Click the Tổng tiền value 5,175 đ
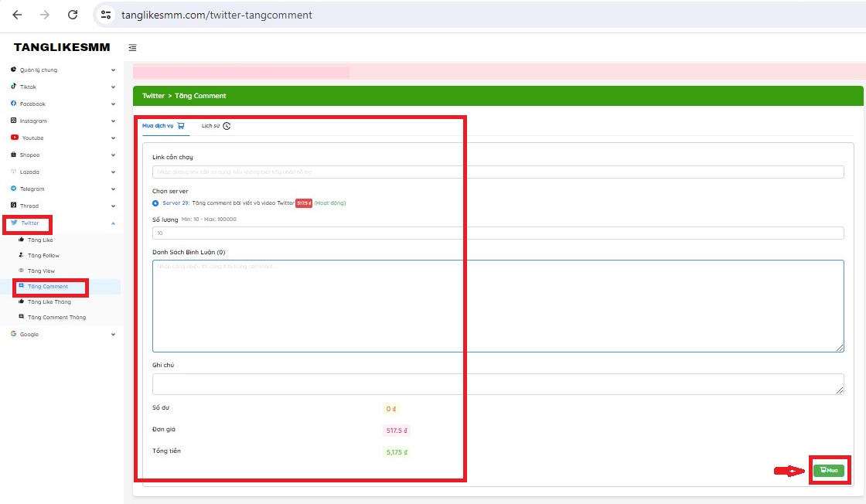The width and height of the screenshot is (866, 504). pos(397,452)
